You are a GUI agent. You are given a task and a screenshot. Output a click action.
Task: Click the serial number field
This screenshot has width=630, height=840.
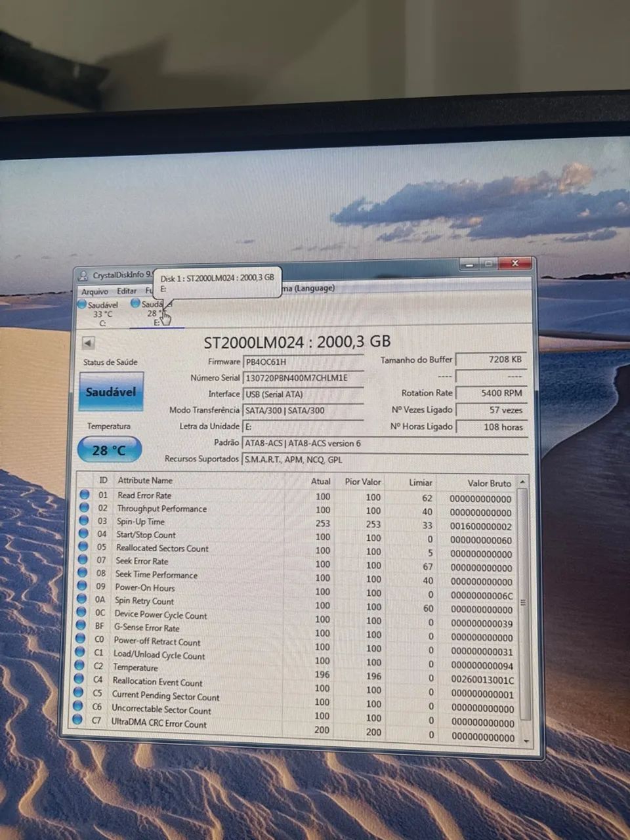[303, 378]
